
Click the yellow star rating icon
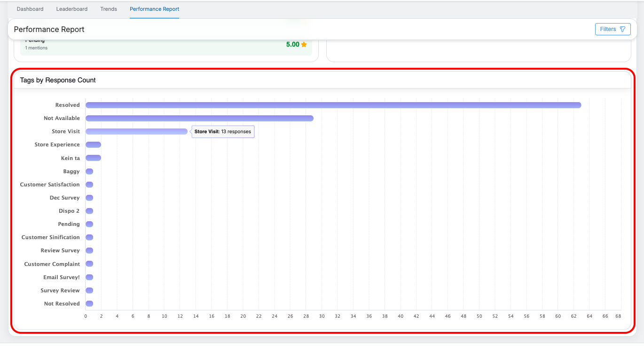pos(304,45)
